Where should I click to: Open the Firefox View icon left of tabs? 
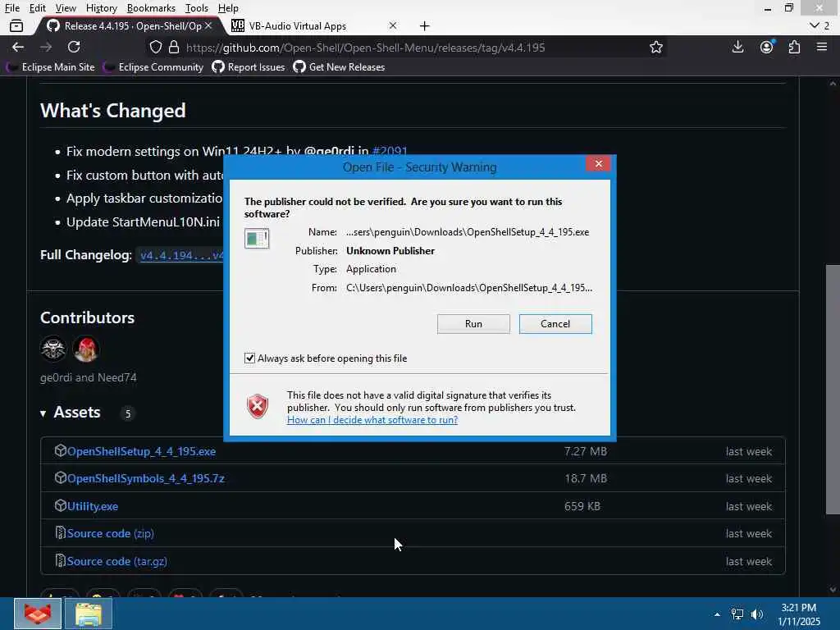16,25
